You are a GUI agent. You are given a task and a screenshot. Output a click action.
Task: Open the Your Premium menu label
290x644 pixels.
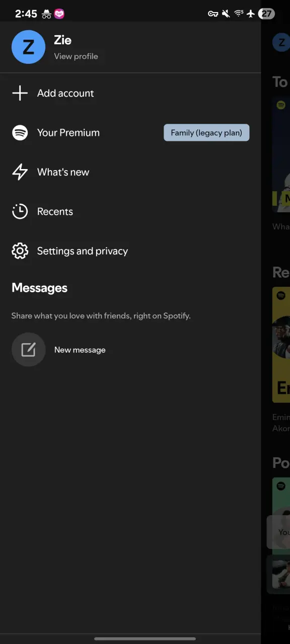[x=68, y=133]
